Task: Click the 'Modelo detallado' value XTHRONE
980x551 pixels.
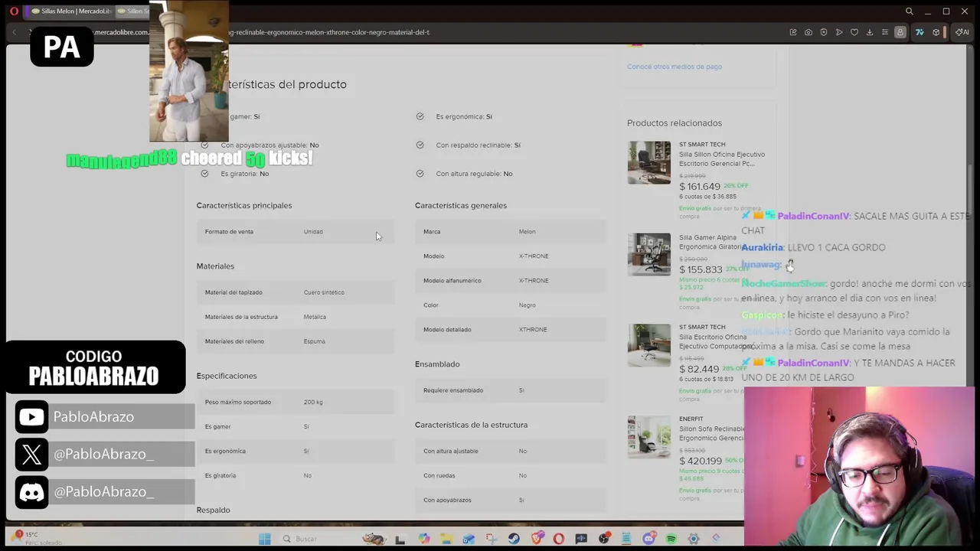Action: (x=533, y=330)
